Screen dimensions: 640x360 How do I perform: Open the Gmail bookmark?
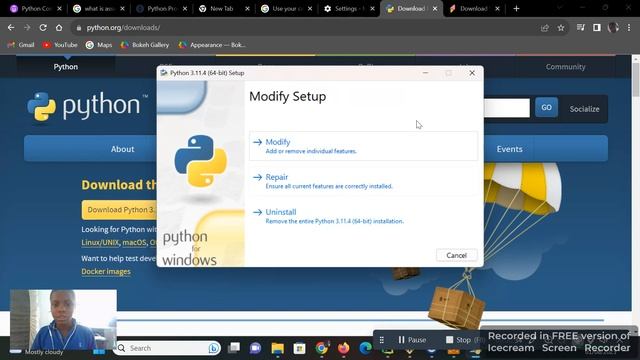(x=21, y=45)
